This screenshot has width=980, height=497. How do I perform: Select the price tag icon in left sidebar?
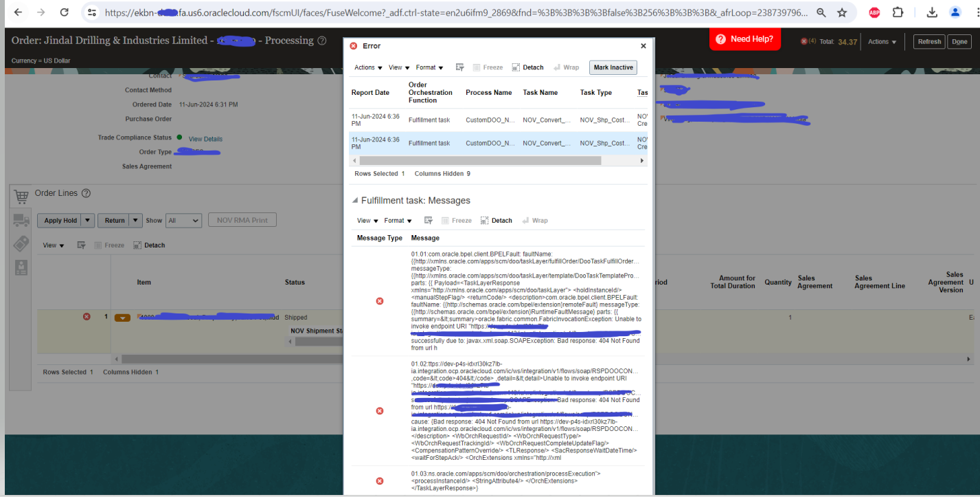(21, 243)
